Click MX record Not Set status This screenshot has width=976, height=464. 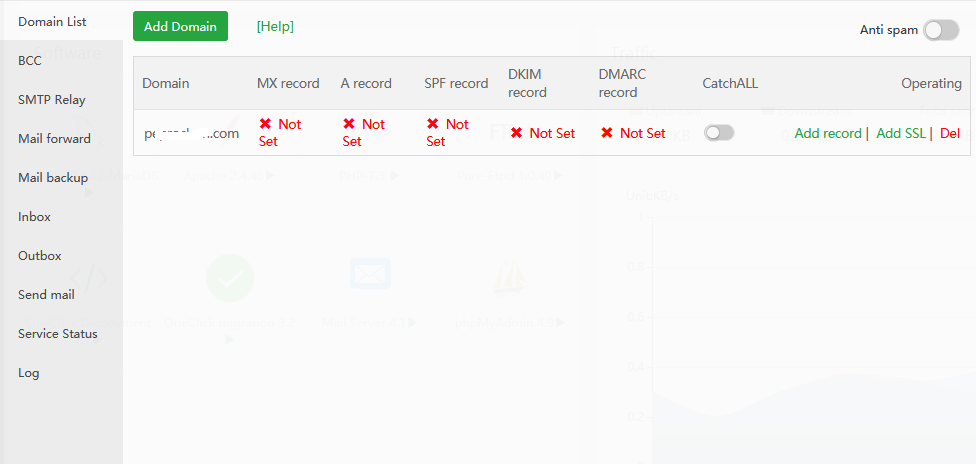280,133
